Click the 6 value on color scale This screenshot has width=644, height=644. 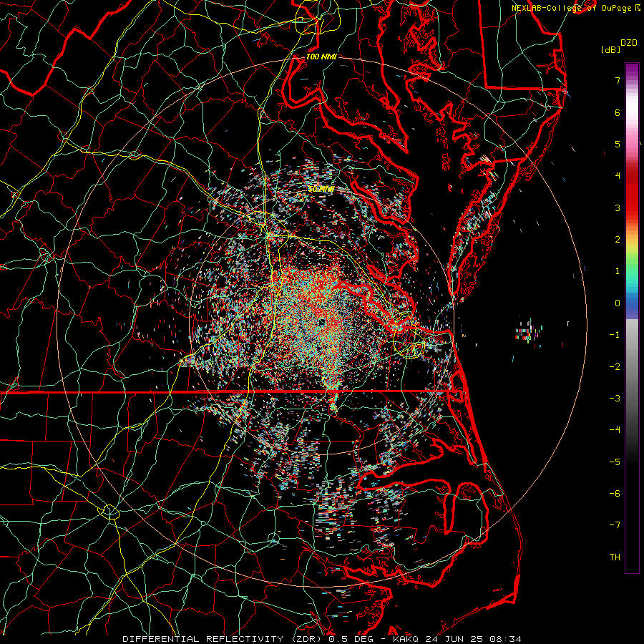[x=618, y=112]
